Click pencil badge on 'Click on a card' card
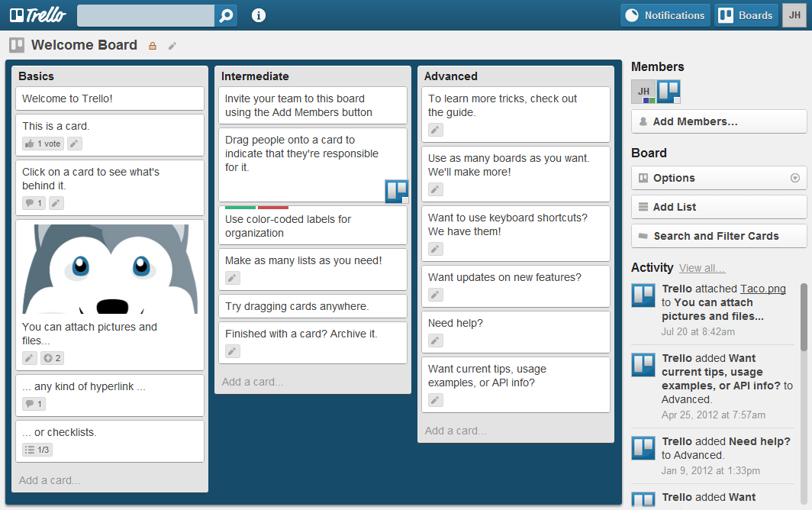 pyautogui.click(x=56, y=203)
